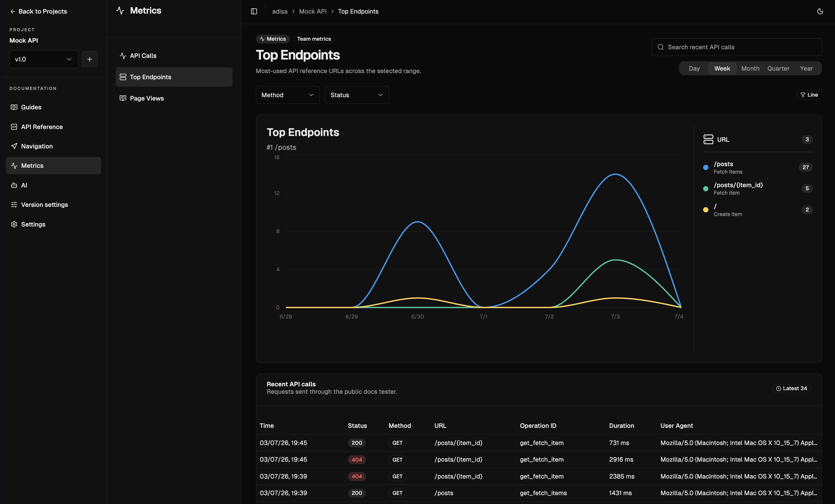Click the Metrics pulse icon in sidebar
This screenshot has height=504, width=835.
(14, 166)
